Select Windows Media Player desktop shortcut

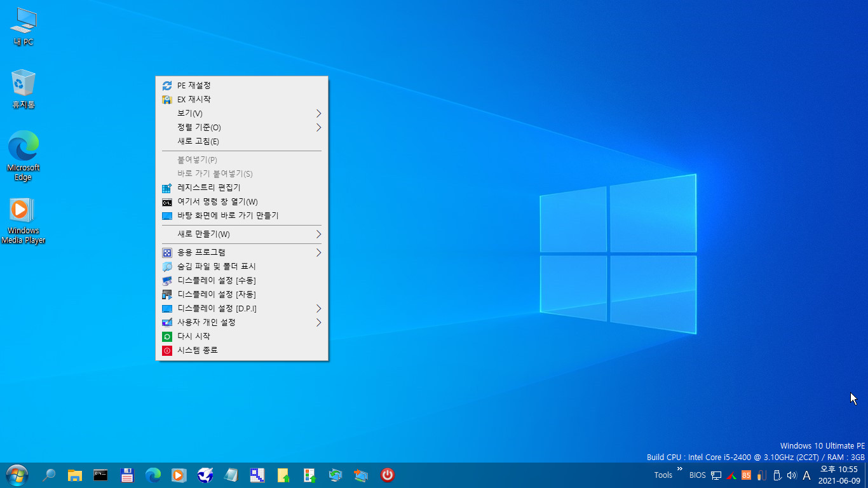pos(23,220)
